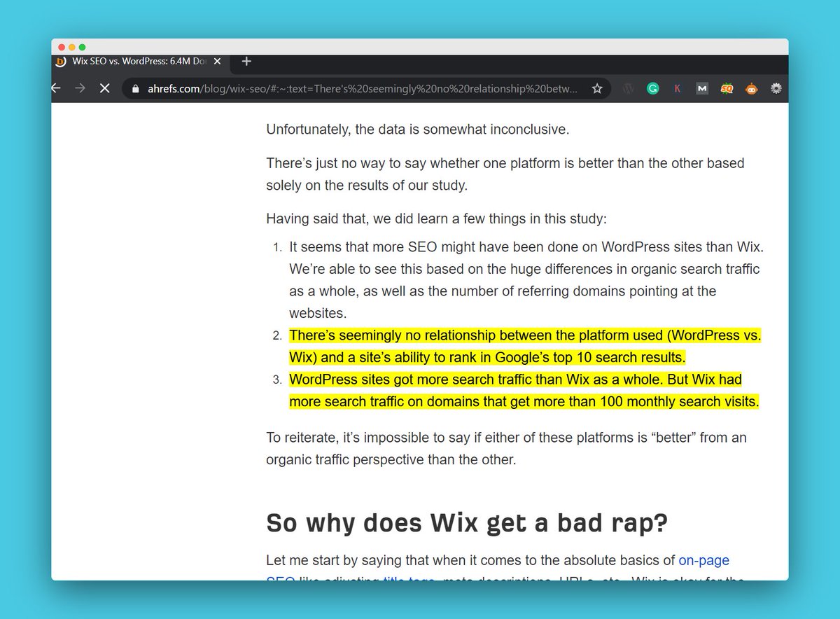The image size is (840, 619).
Task: Open the orange robot extension
Action: click(751, 89)
